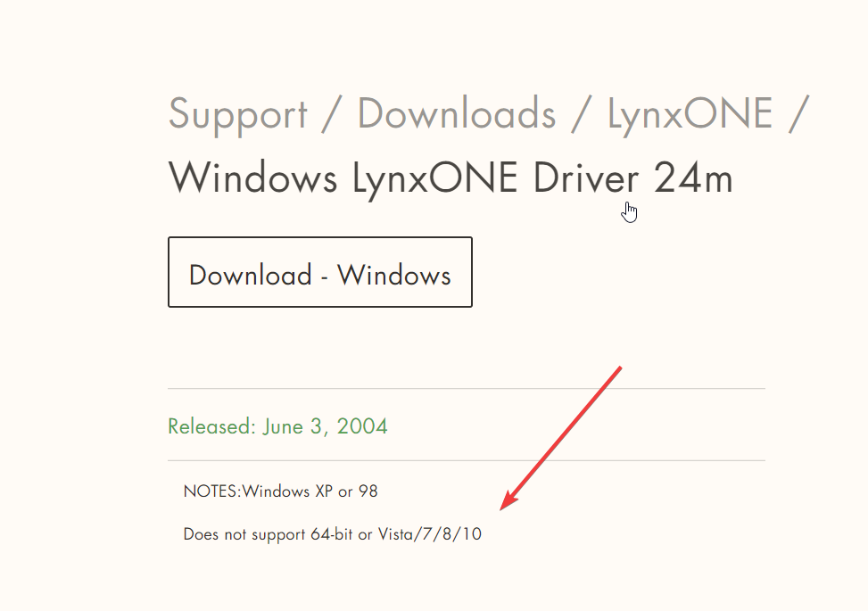Click the 24m version in the title

(x=693, y=178)
